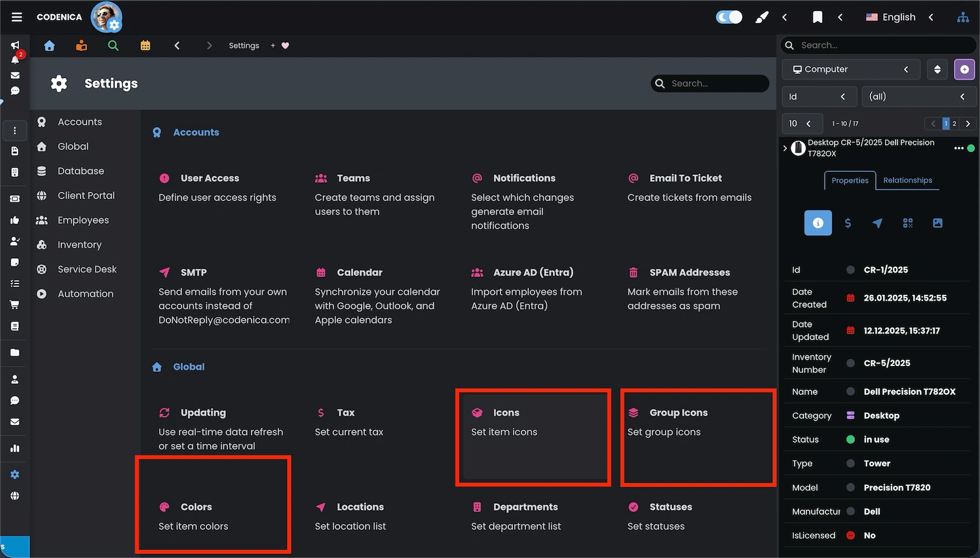Open the bookmarks icon in the top bar
Viewport: 980px width, 558px height.
click(817, 17)
